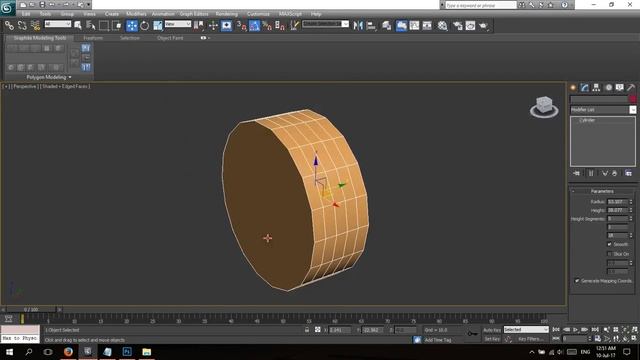Open Select by Name dialog
Image resolution: width=640 pixels, height=360 pixels.
[91, 25]
